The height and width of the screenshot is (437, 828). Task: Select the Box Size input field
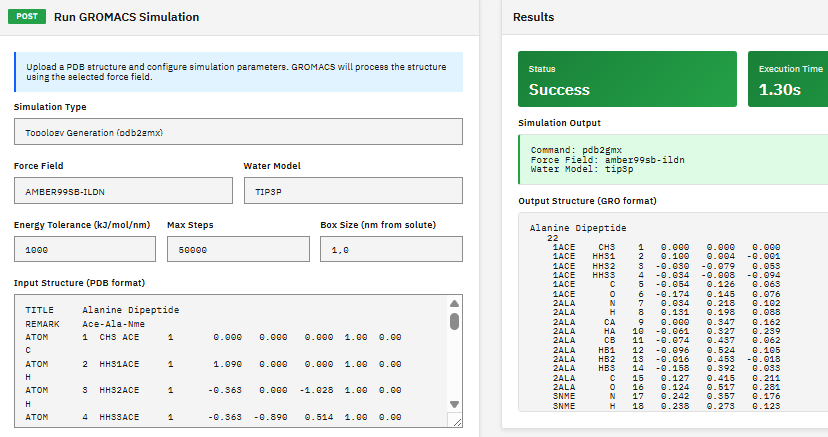coord(390,250)
